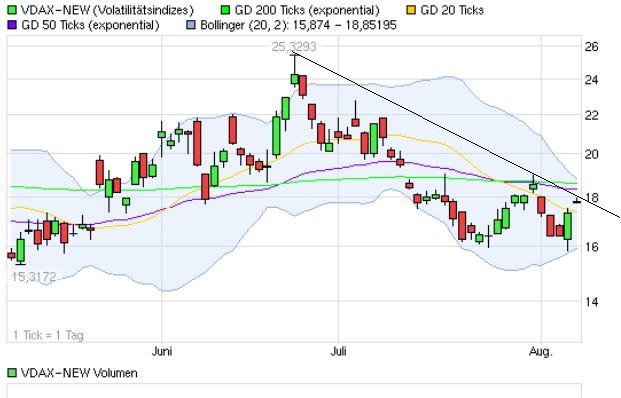Select the GD 20 Ticks legend label
The height and width of the screenshot is (398, 621).
pyautogui.click(x=452, y=10)
